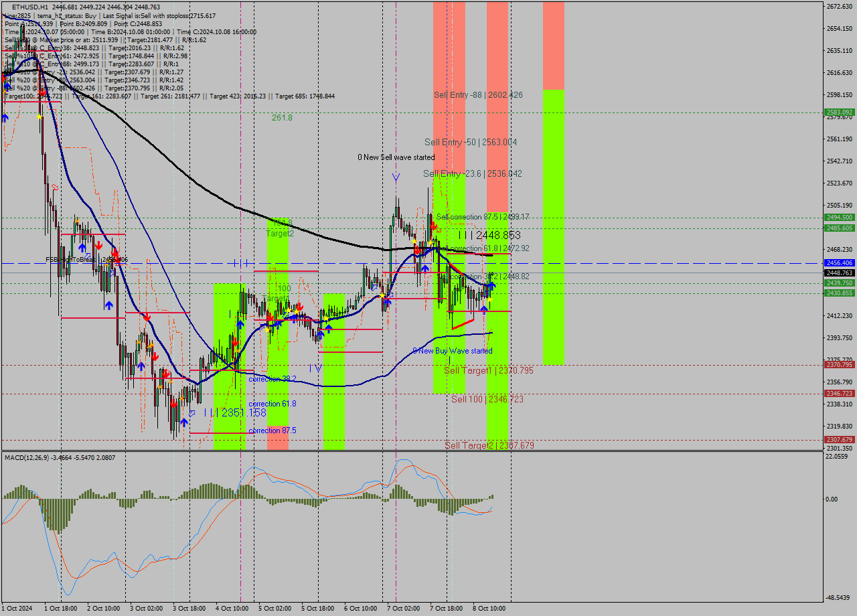The width and height of the screenshot is (857, 616).
Task: Click the red 2307.679 price tag
Action: click(839, 440)
